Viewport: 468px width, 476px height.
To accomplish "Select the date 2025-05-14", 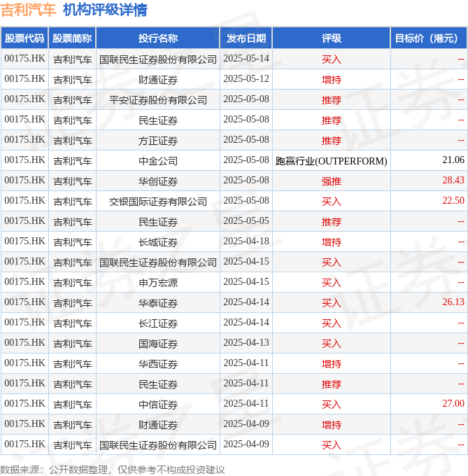I will pos(246,59).
